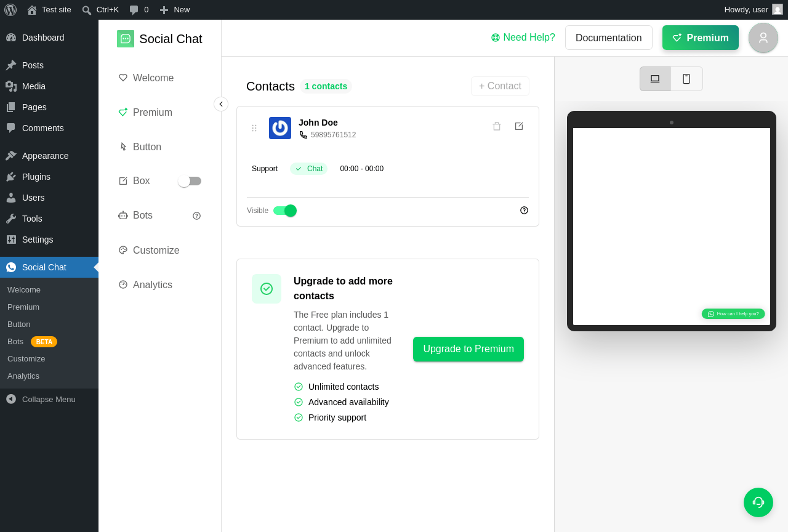Open Posts in admin menu

tap(49, 65)
